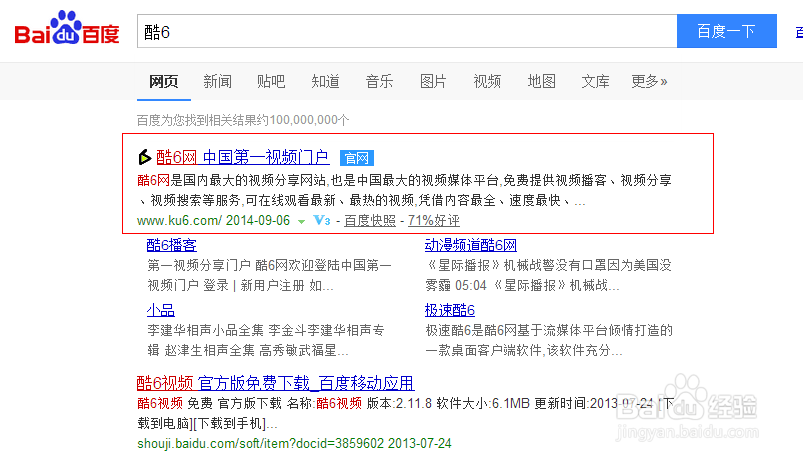The width and height of the screenshot is (803, 460).
Task: Open the 知道 tab
Action: 325,81
